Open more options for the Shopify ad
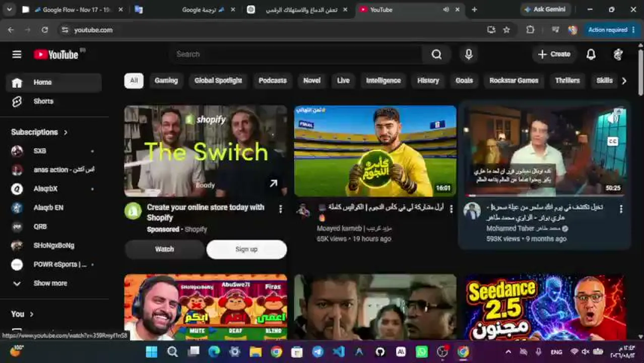 [x=281, y=209]
